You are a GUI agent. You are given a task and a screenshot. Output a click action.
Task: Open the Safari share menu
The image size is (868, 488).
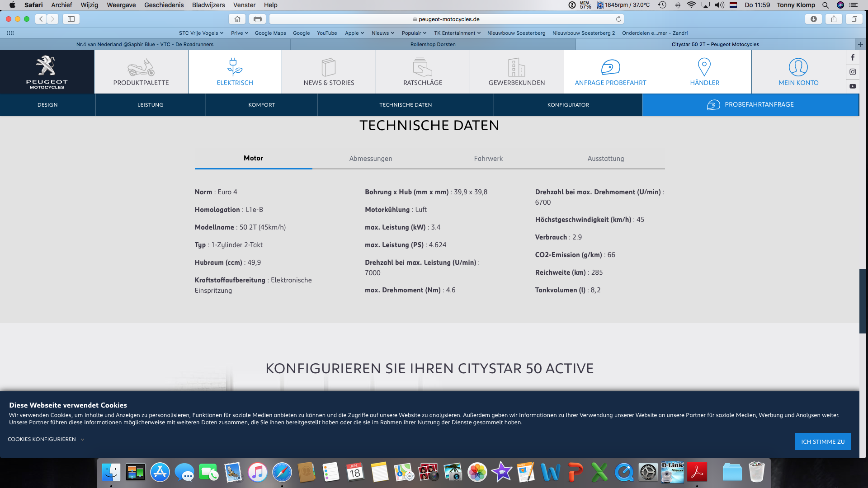coord(834,19)
